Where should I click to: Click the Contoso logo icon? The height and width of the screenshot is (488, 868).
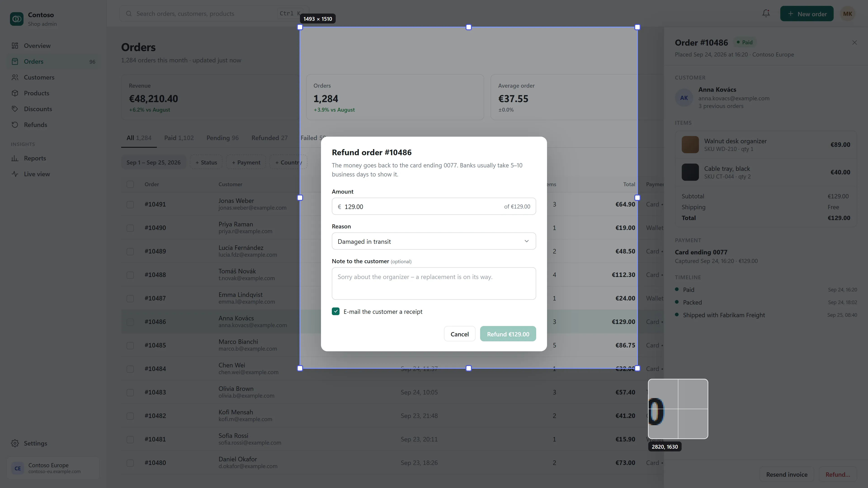(x=17, y=19)
